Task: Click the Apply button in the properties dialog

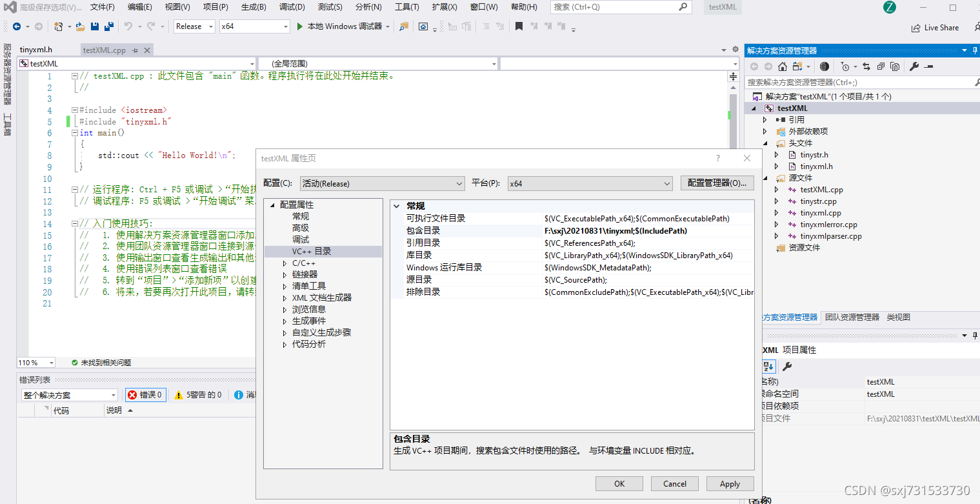Action: pos(730,483)
